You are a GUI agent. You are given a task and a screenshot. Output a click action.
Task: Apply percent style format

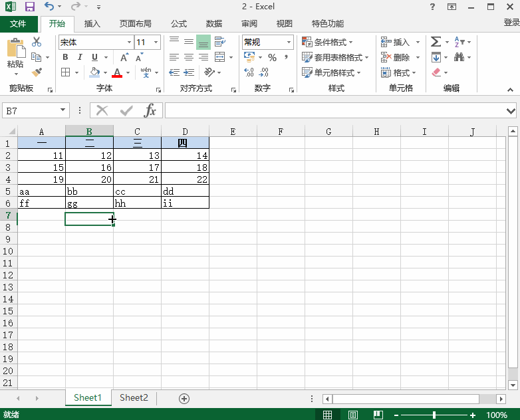[272, 58]
